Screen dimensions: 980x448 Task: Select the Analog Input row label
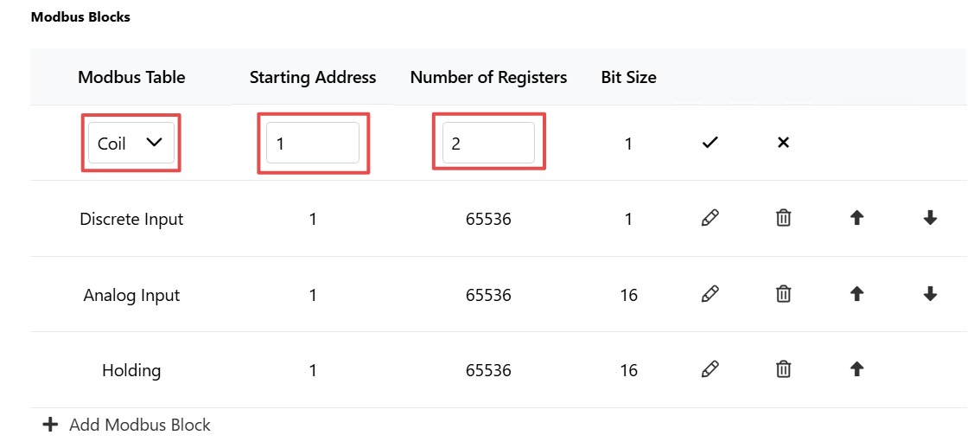131,295
